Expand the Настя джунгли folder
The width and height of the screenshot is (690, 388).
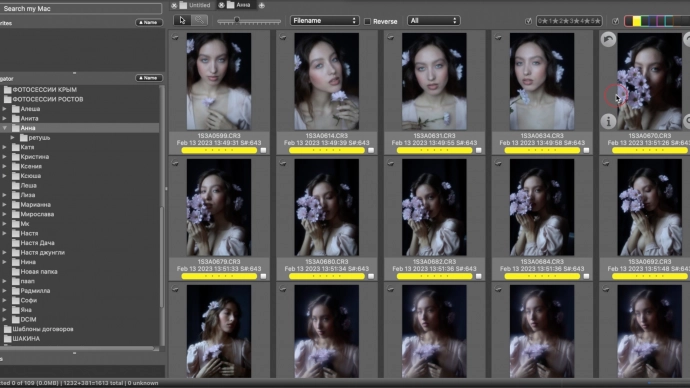tap(5, 253)
